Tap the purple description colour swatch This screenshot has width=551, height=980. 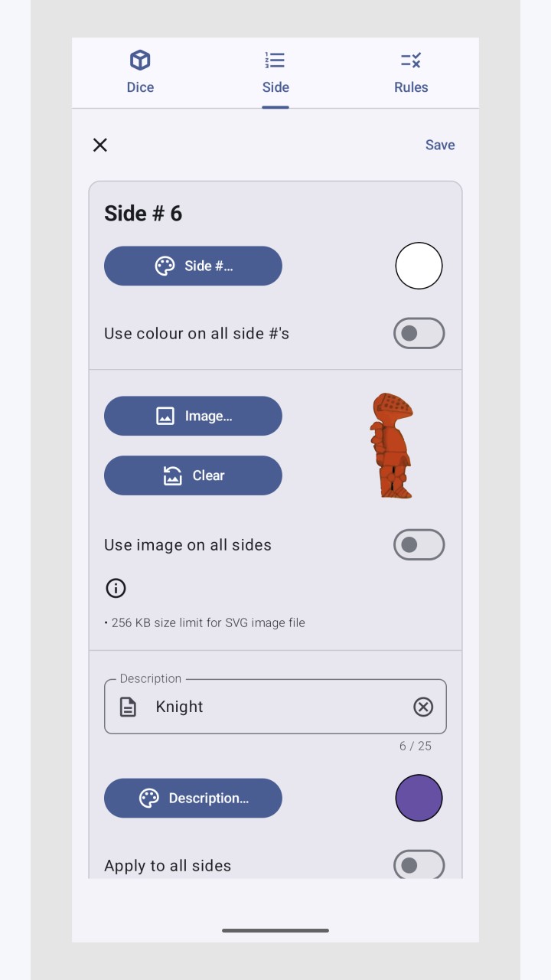419,798
